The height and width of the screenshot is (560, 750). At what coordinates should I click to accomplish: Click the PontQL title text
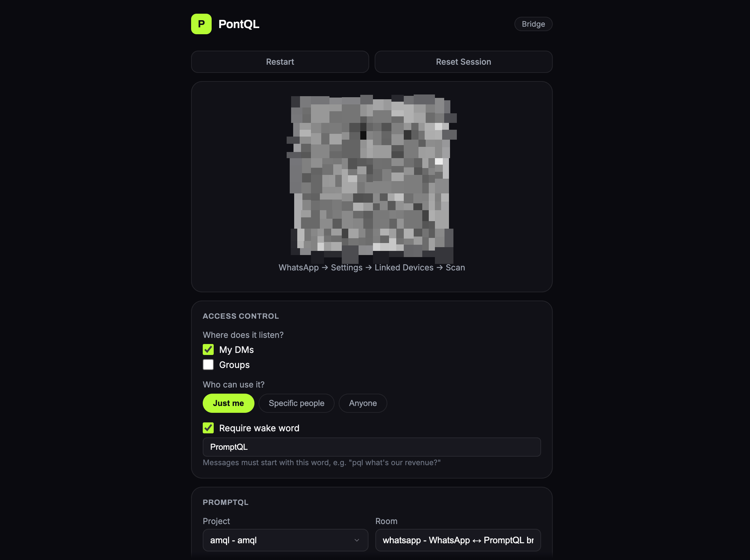click(x=239, y=24)
